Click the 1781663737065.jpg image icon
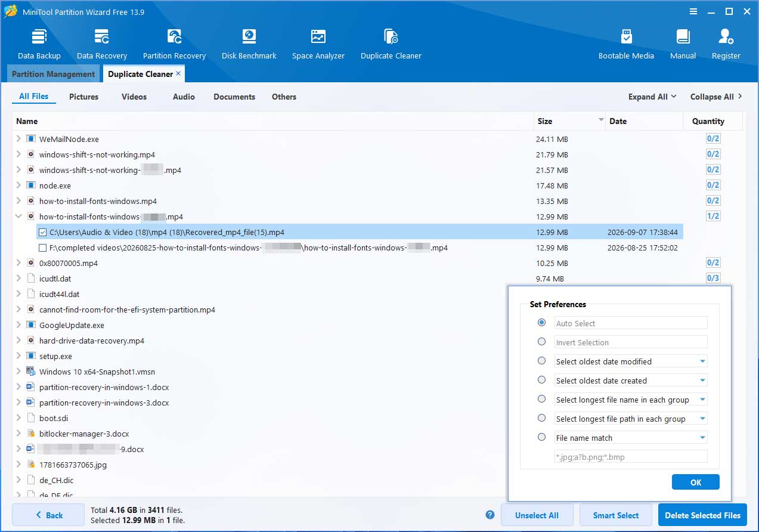Screen dimensions: 759x532 [31, 465]
